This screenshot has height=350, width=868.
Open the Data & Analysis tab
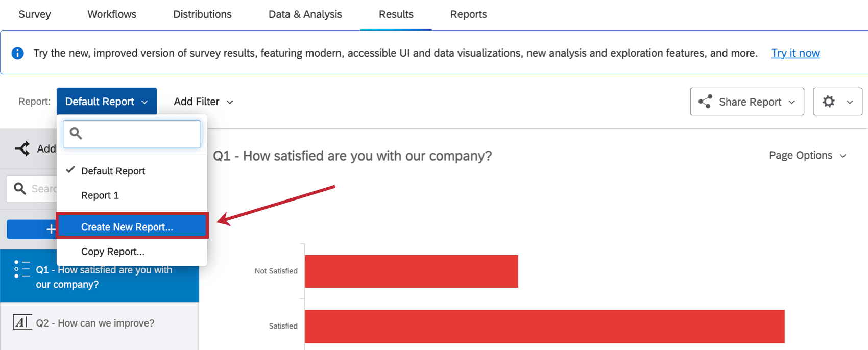tap(305, 14)
